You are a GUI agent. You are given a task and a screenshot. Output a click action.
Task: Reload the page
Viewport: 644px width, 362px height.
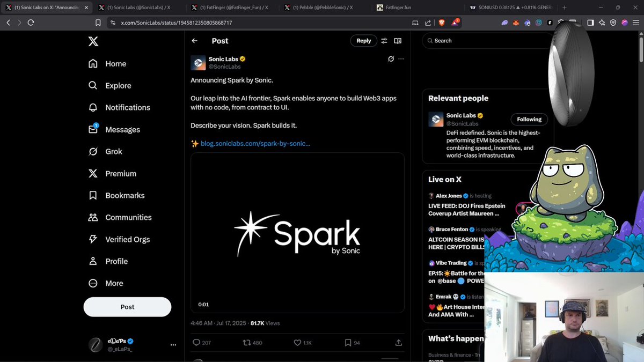pos(31,23)
